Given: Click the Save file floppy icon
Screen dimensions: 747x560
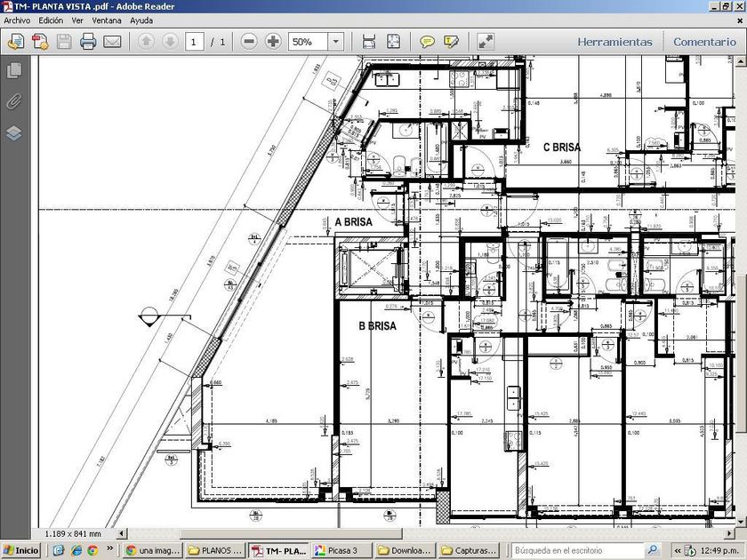Looking at the screenshot, I should [x=64, y=42].
